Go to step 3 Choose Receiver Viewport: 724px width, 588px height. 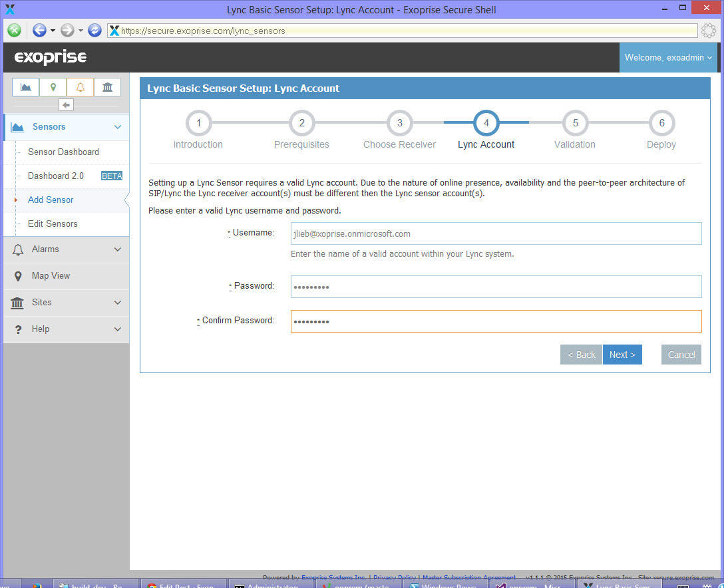click(x=400, y=123)
